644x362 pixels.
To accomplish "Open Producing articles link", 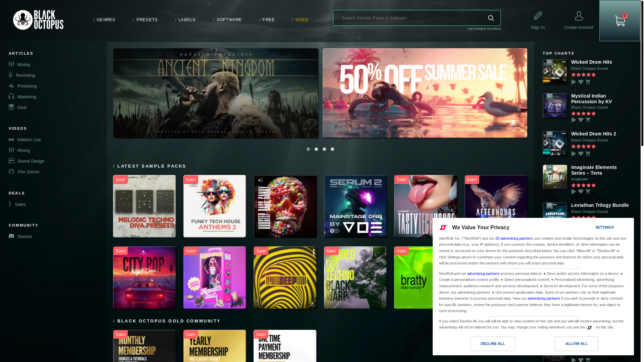I will coord(23,86).
